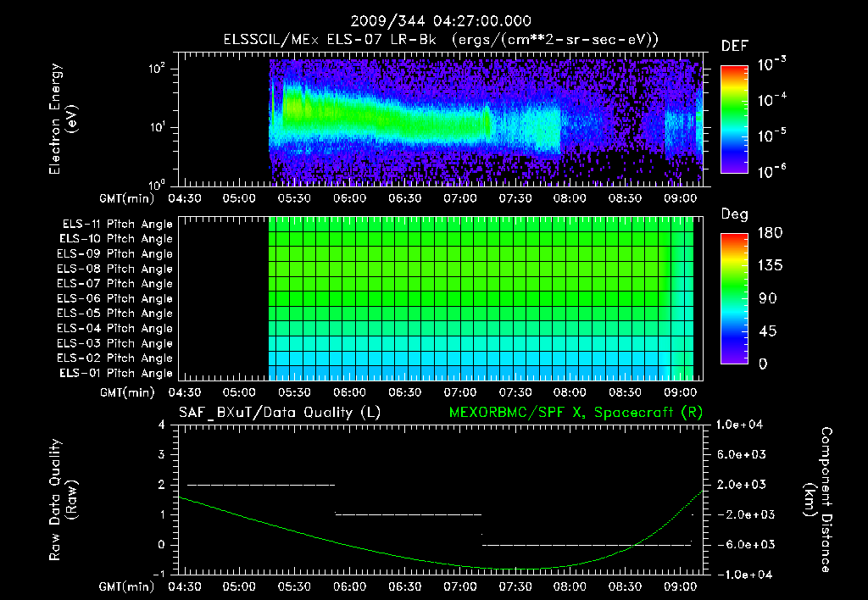The height and width of the screenshot is (600, 868).
Task: Click the 90 value on Deg scale
Action: (x=768, y=299)
